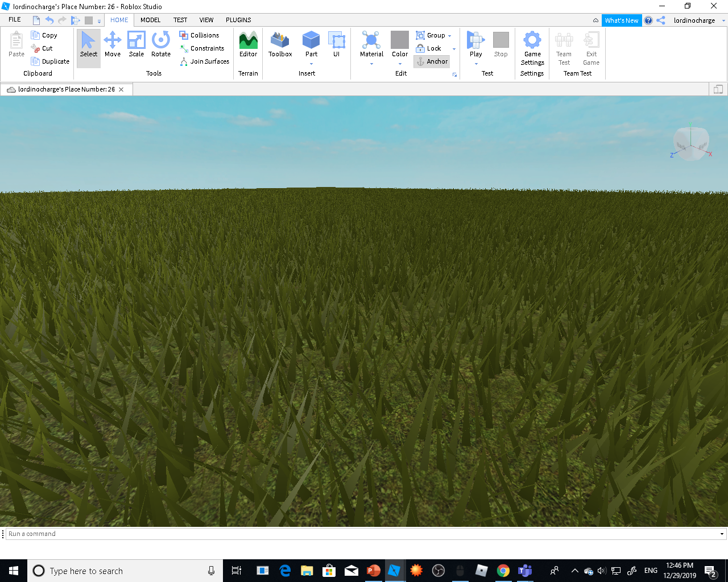The image size is (728, 582).
Task: Expand the Part type dropdown arrow
Action: (311, 64)
